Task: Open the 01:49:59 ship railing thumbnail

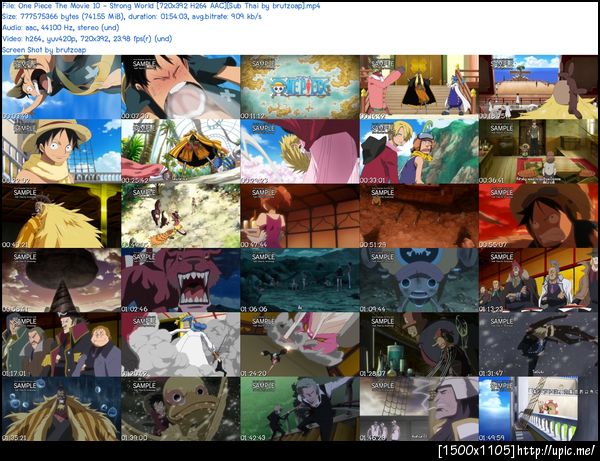Action: point(538,409)
